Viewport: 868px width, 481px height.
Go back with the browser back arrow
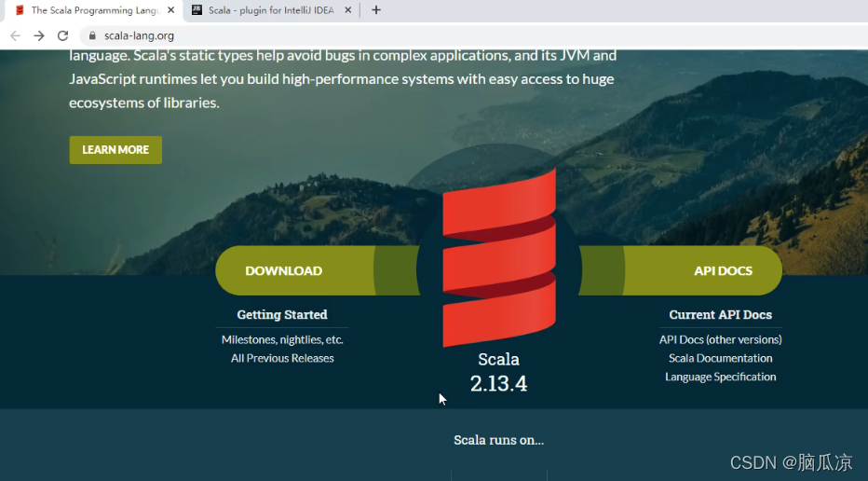(15, 35)
